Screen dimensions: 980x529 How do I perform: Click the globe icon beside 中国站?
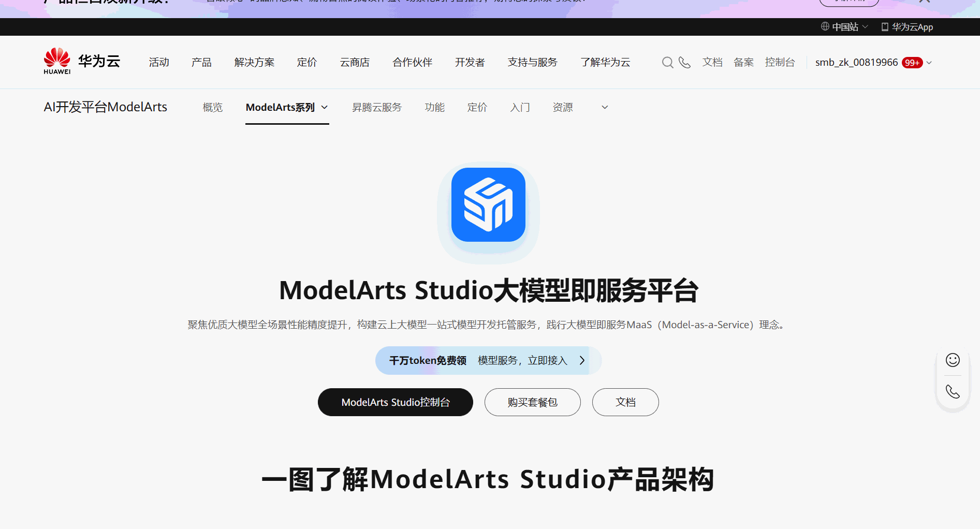coord(825,26)
